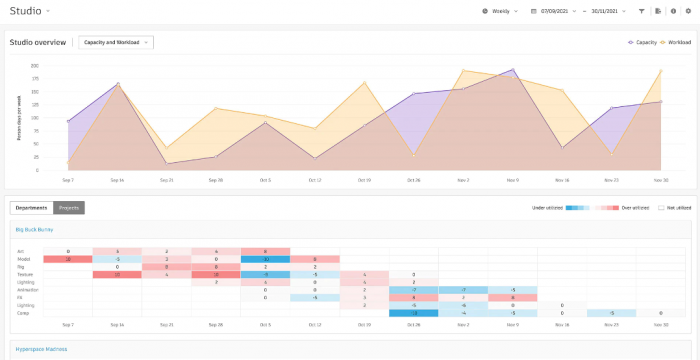The image size is (700, 360).
Task: Switch to the Projects tab
Action: [x=69, y=208]
